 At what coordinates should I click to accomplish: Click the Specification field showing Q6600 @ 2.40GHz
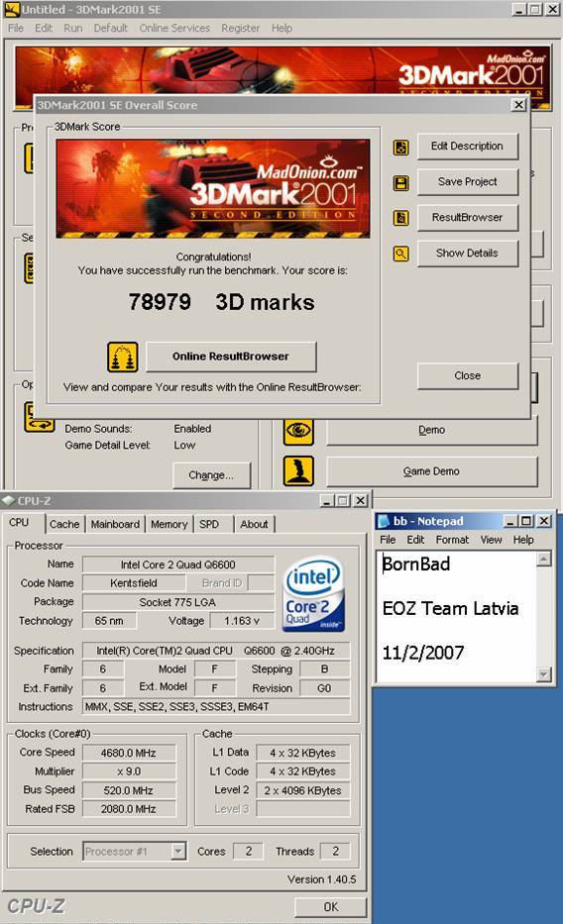(216, 651)
